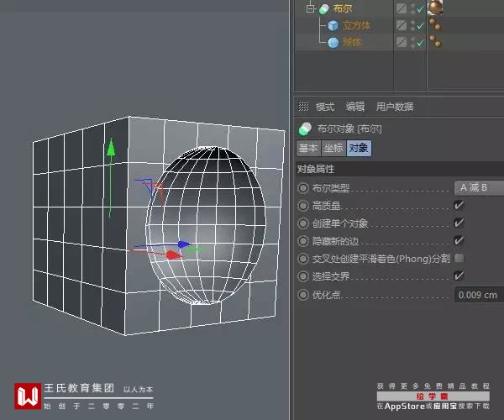Click the 优化点 0.009 cm field

pyautogui.click(x=479, y=295)
